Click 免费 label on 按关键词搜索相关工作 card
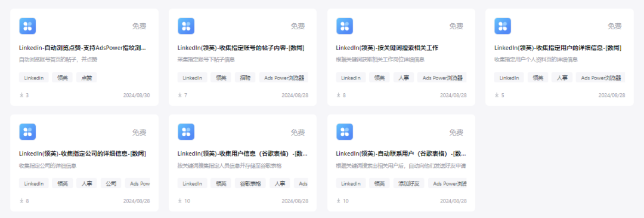This screenshot has width=644, height=218. [x=456, y=26]
